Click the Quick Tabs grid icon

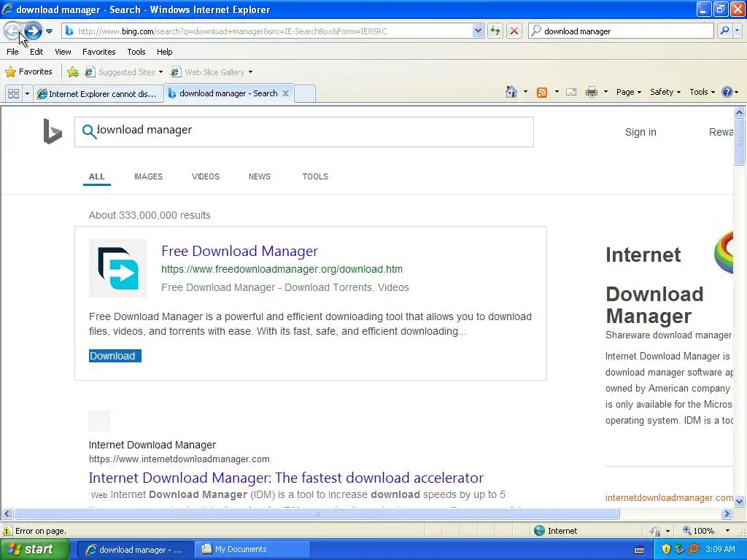(13, 94)
